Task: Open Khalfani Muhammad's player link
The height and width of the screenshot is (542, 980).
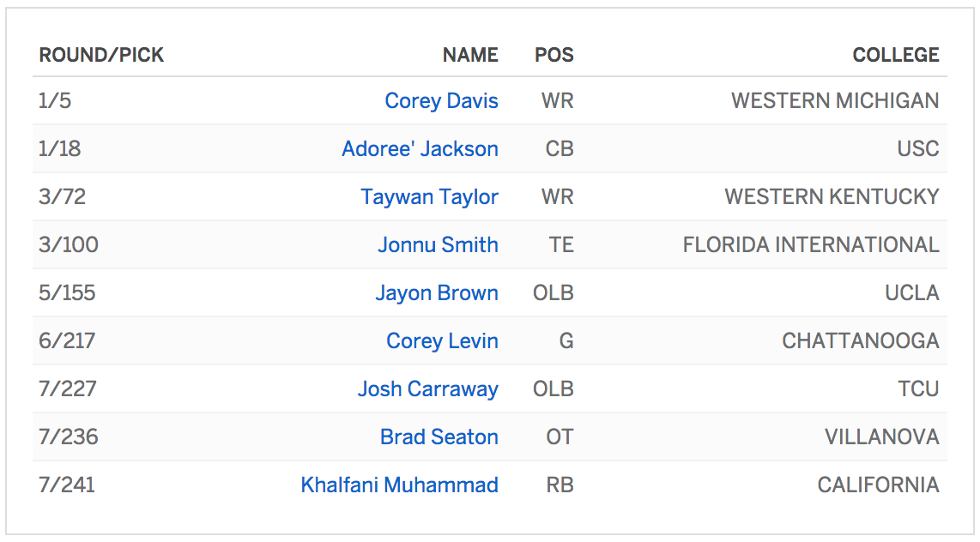Action: point(399,485)
